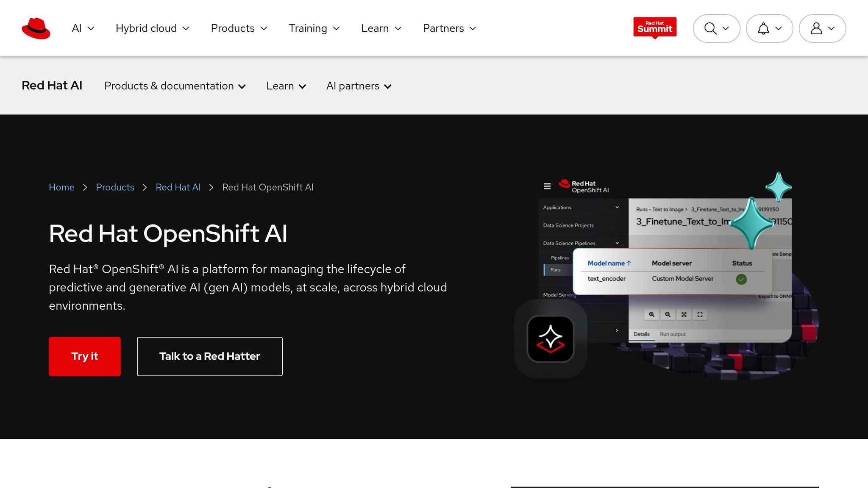Go to Products breadcrumb link
This screenshot has height=488, width=868.
[115, 187]
